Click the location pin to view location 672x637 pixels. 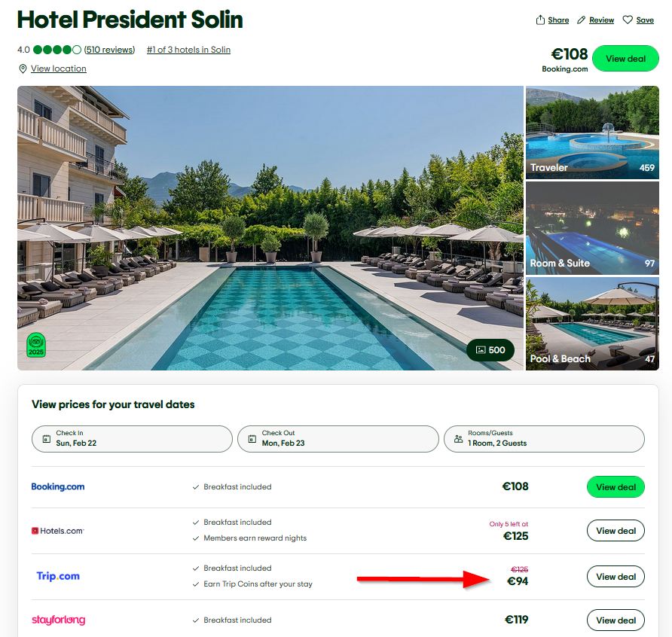click(x=23, y=69)
